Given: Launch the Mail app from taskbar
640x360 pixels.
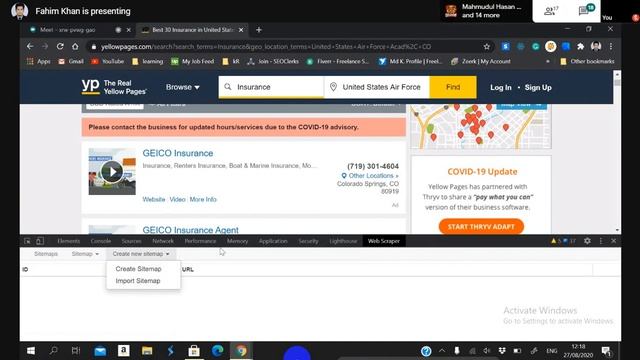Looking at the screenshot, I should tap(100, 351).
